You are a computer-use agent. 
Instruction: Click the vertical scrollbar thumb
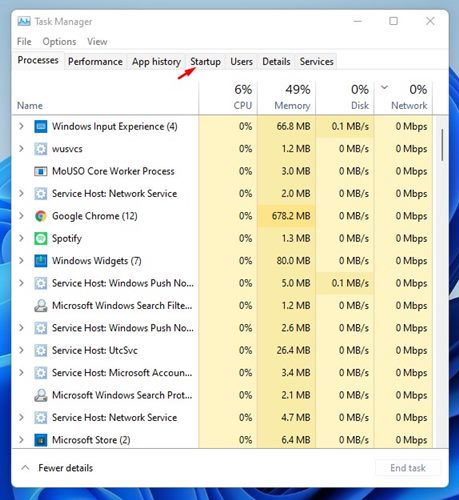click(442, 145)
